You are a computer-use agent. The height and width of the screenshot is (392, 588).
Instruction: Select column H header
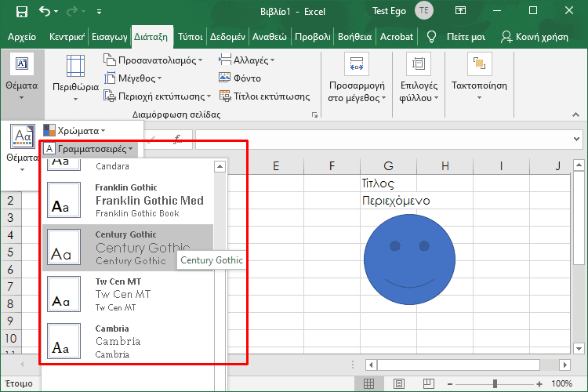(x=445, y=165)
